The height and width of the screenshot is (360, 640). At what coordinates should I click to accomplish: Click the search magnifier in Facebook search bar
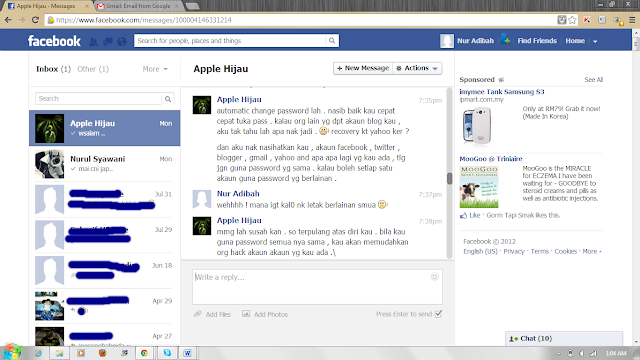(x=332, y=40)
